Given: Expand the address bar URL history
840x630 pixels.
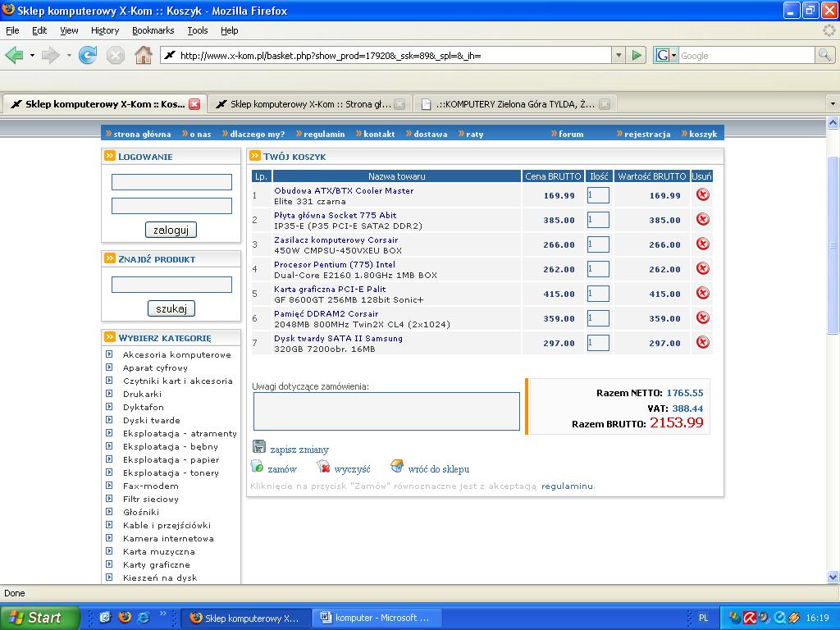Looking at the screenshot, I should [x=619, y=55].
